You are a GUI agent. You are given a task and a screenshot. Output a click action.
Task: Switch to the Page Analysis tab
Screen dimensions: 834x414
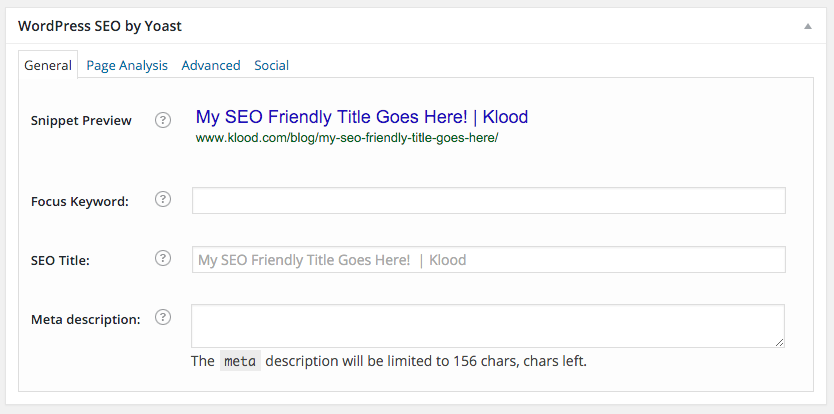tap(127, 65)
